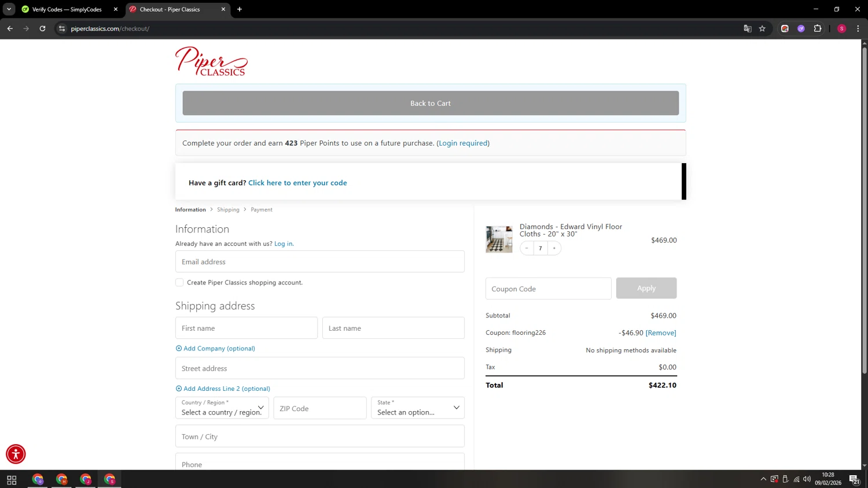Screen dimensions: 868x488
Task: Click the Apply coupon button
Action: tap(646, 288)
